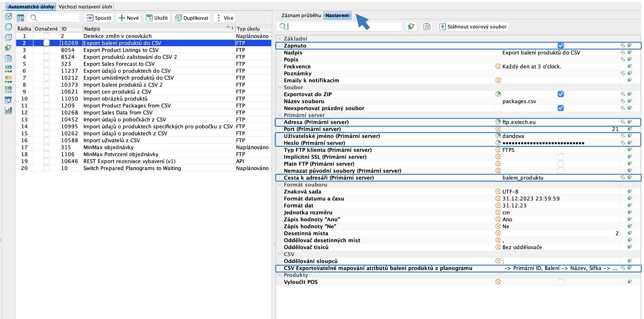Image resolution: width=644 pixels, height=319 pixels.
Task: Click the orange star icon in Znaková sada row
Action: [x=498, y=191]
